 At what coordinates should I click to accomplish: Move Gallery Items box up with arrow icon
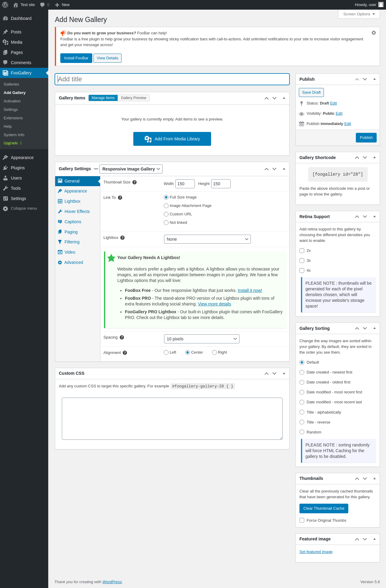point(267,98)
